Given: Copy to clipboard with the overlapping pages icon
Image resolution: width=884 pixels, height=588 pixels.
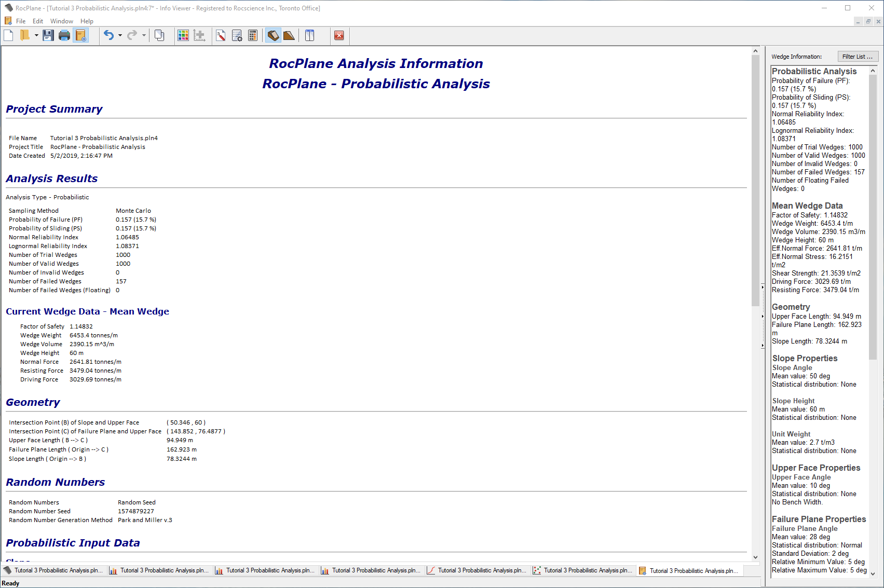Looking at the screenshot, I should 159,35.
